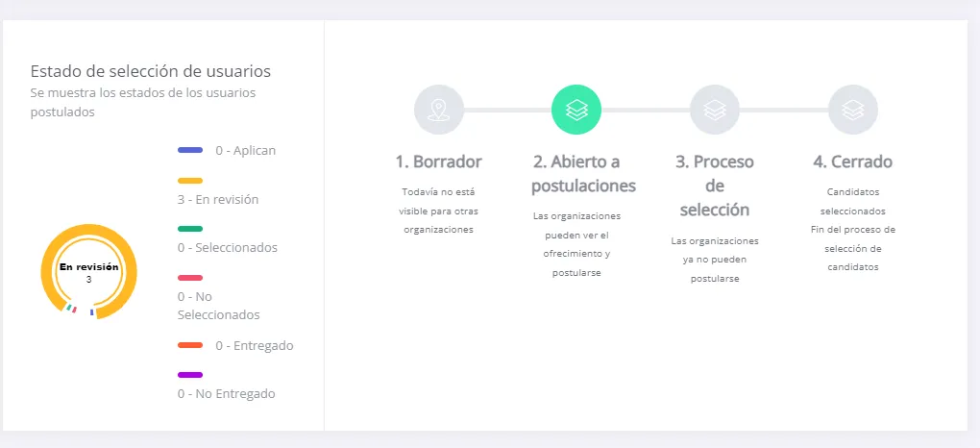Toggle the purple No Entregado legend swatch
This screenshot has height=448, width=980.
pyautogui.click(x=190, y=375)
